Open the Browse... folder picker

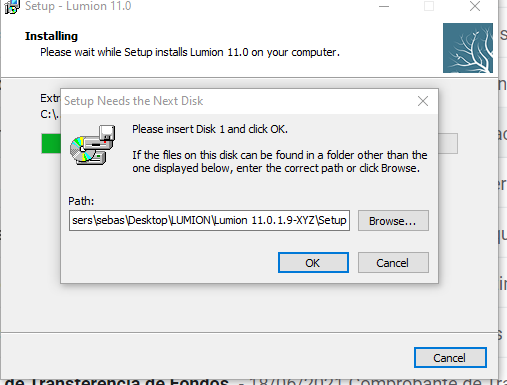tap(393, 220)
